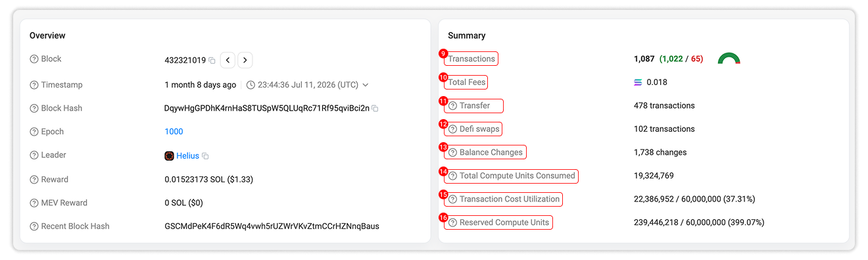Click the 1 month 8 days ago text
The width and height of the screenshot is (868, 260).
coord(201,85)
